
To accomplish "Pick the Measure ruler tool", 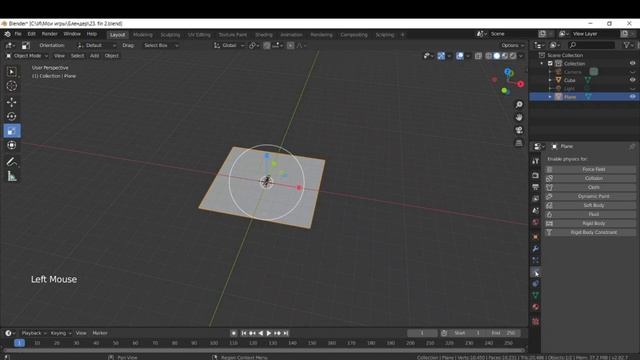I will pos(12,176).
